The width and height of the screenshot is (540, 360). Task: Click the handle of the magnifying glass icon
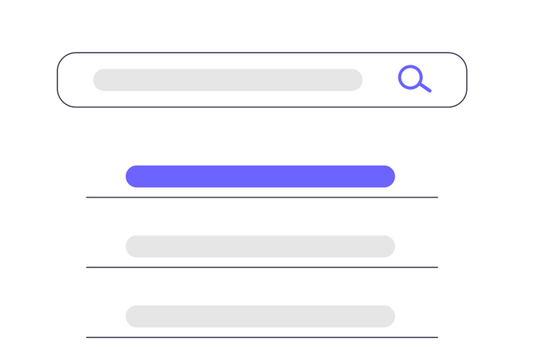pos(426,88)
